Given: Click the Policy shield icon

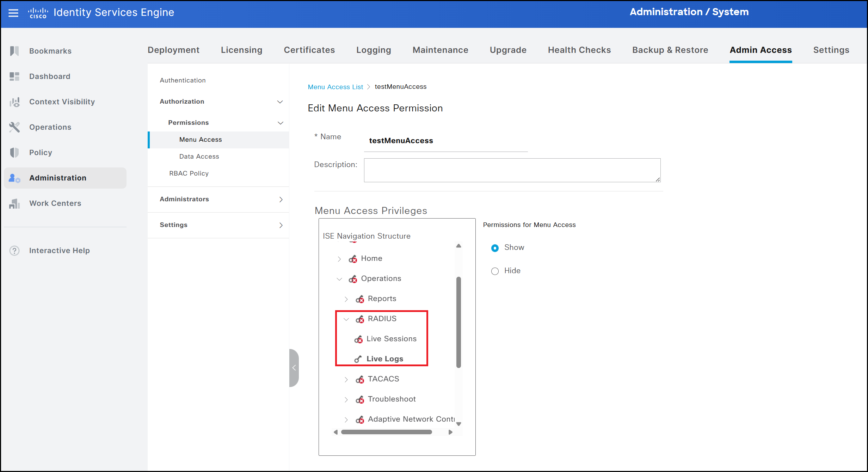Looking at the screenshot, I should click(14, 153).
